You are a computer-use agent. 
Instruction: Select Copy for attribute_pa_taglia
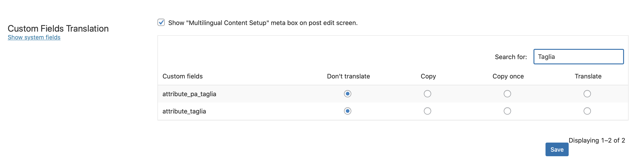click(x=427, y=94)
